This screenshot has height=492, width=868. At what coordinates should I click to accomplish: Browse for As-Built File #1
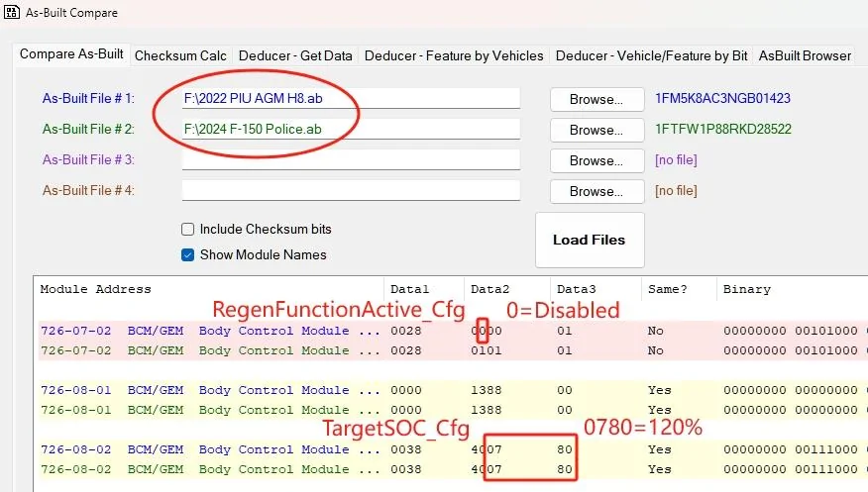tap(597, 100)
